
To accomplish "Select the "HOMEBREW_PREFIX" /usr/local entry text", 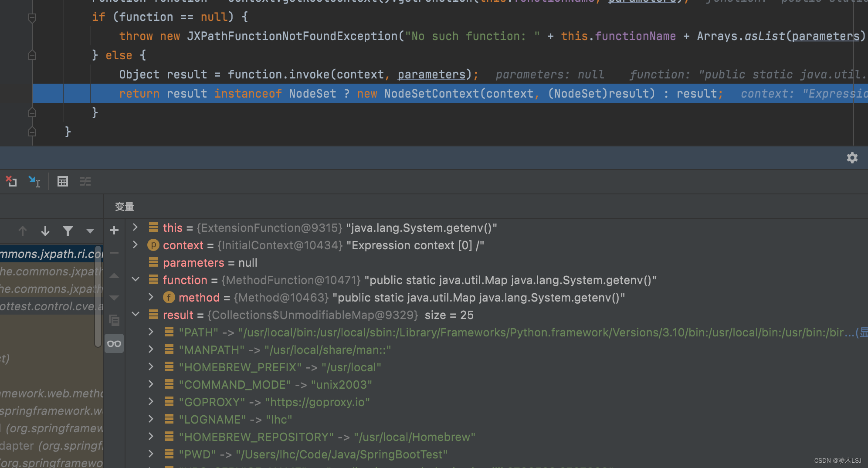I will [x=280, y=367].
